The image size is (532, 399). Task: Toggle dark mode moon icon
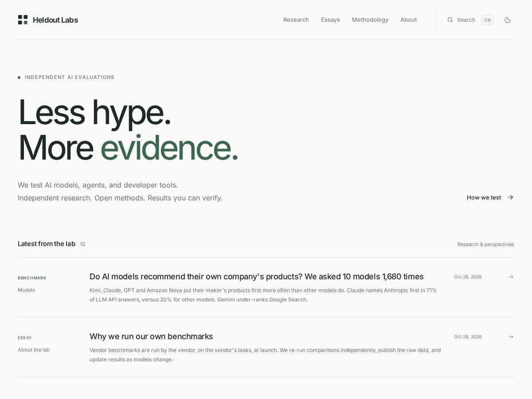click(x=508, y=20)
